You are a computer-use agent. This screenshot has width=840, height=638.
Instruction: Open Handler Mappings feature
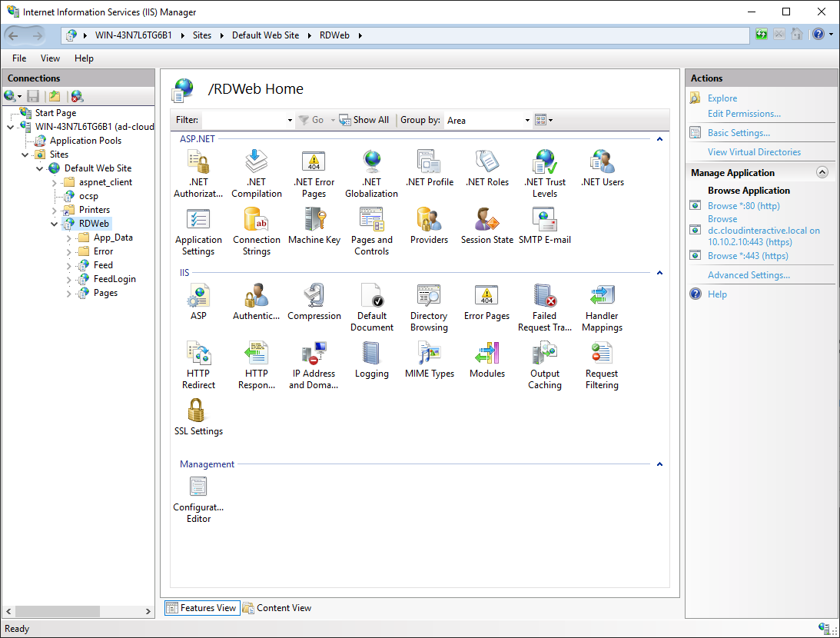[x=603, y=307]
